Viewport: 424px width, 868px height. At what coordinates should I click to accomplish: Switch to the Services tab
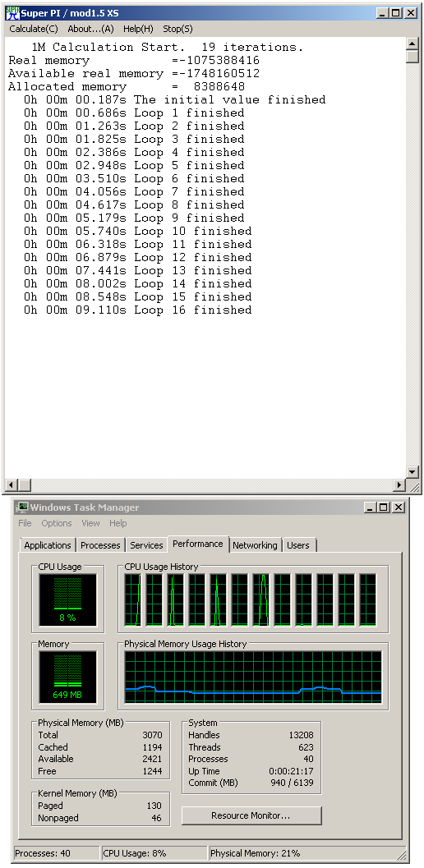click(x=146, y=545)
